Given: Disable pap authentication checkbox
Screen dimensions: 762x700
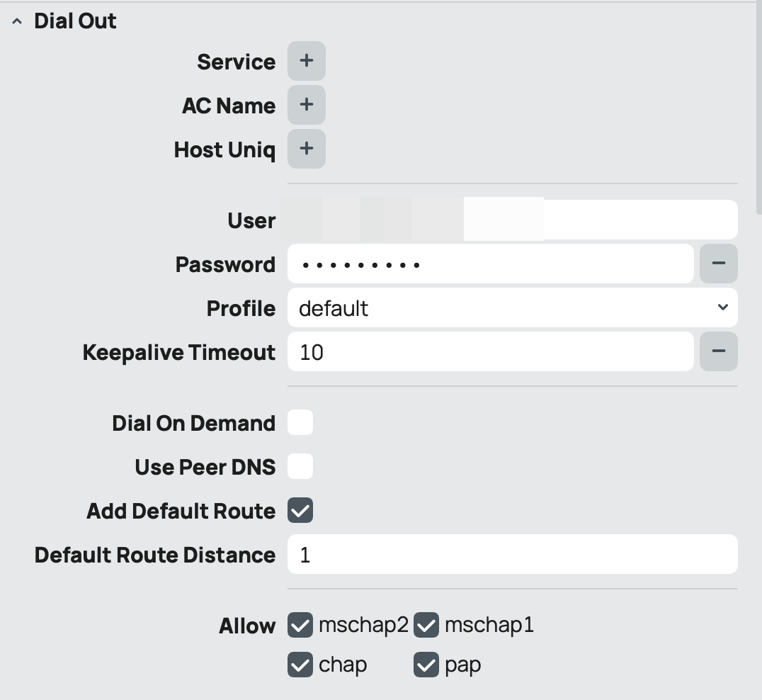Looking at the screenshot, I should (x=426, y=665).
